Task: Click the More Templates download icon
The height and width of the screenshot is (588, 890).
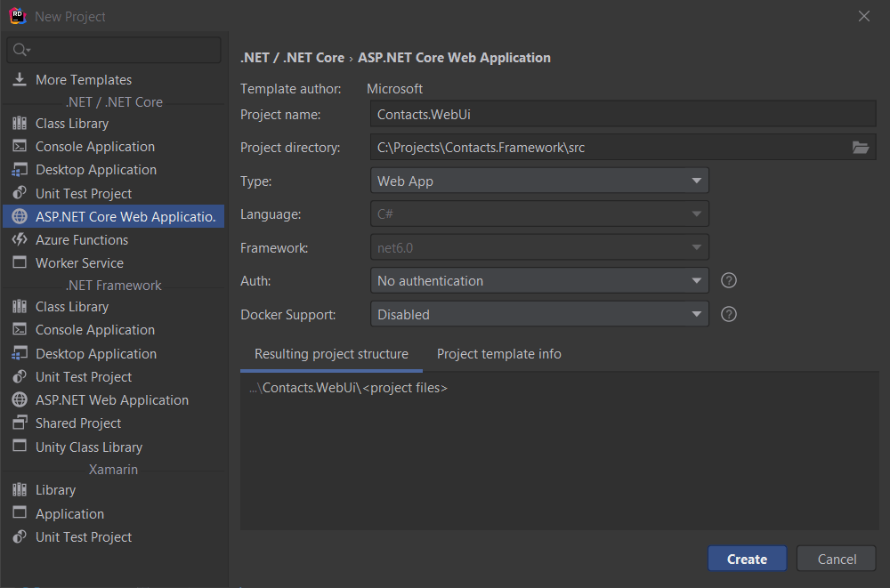Action: point(20,79)
